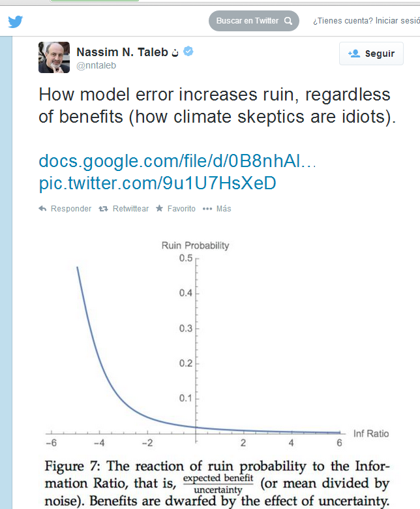The width and height of the screenshot is (420, 509).
Task: Click the Inf Ratio axis label
Action: point(371,433)
